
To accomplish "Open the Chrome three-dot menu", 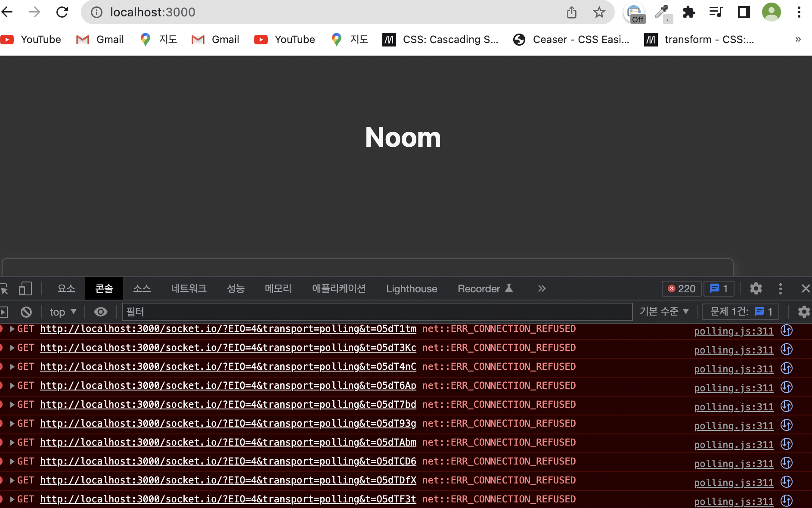I will pos(799,12).
